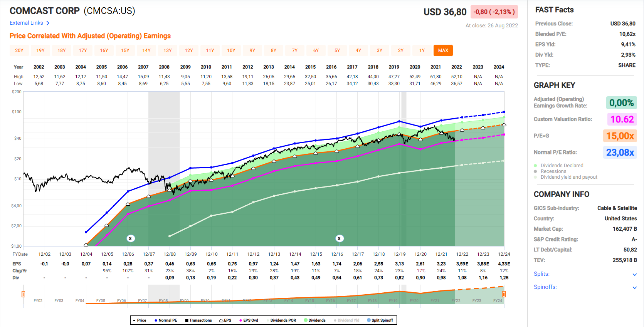Select the 5Y time range
Image resolution: width=644 pixels, height=327 pixels.
pyautogui.click(x=337, y=50)
